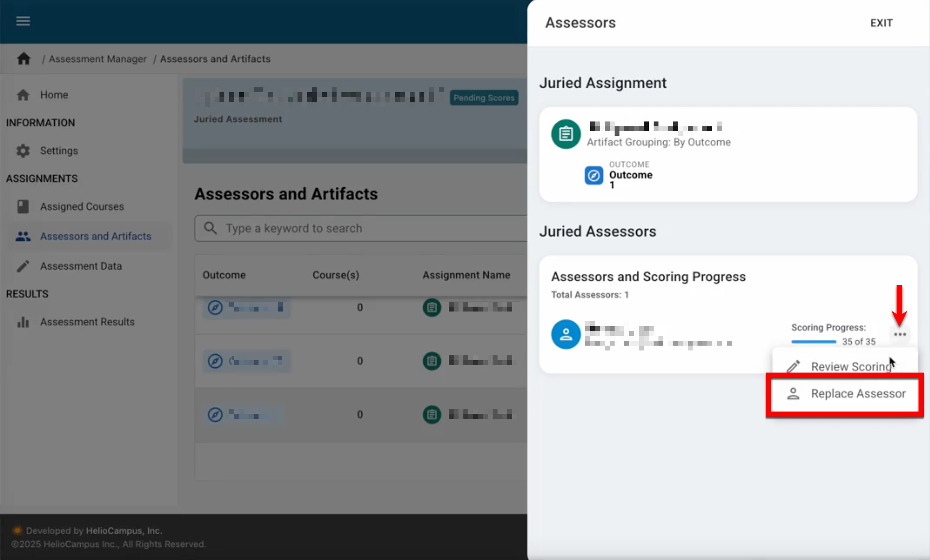Screen dimensions: 930x560
Task: Click the Assigned Courses book icon
Action: [23, 206]
